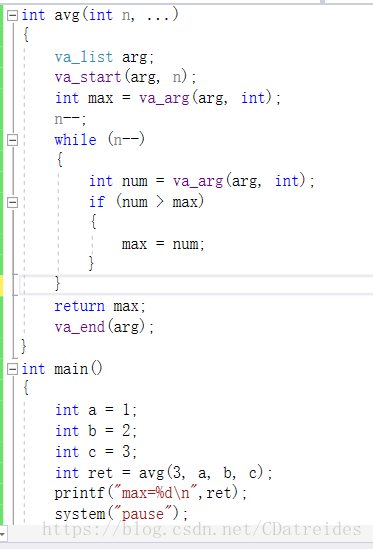Click the 'int ret = avg(3, a, b, c);' line
The width and height of the screenshot is (373, 549).
click(x=164, y=473)
